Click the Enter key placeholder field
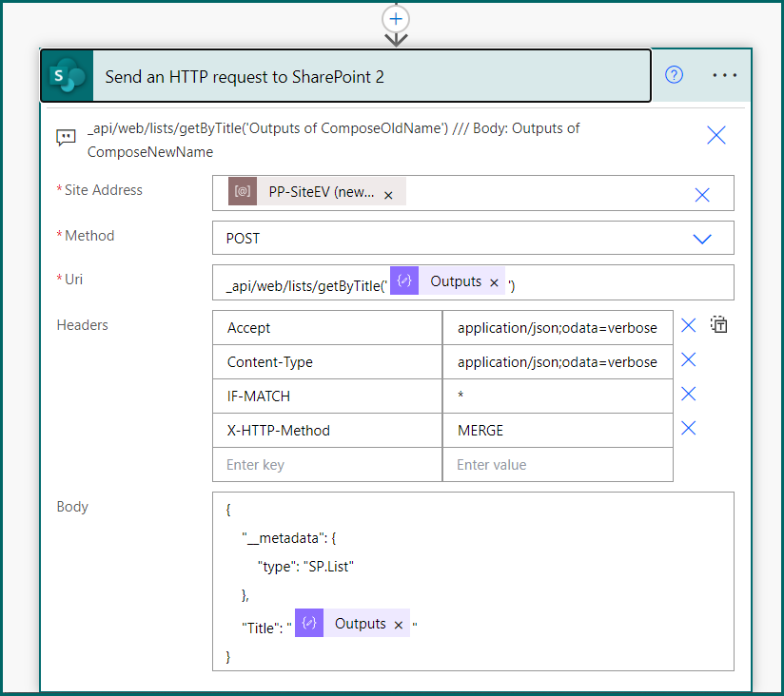 327,465
